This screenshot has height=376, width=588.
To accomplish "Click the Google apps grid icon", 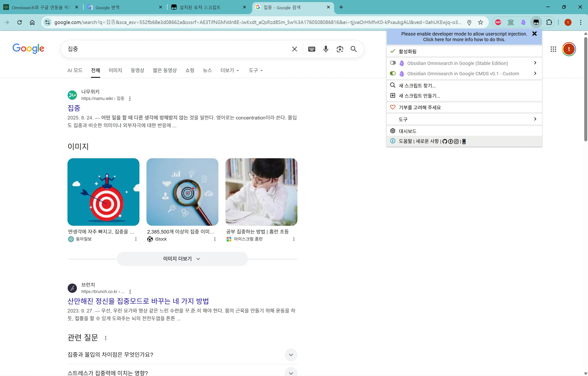I will pos(553,49).
